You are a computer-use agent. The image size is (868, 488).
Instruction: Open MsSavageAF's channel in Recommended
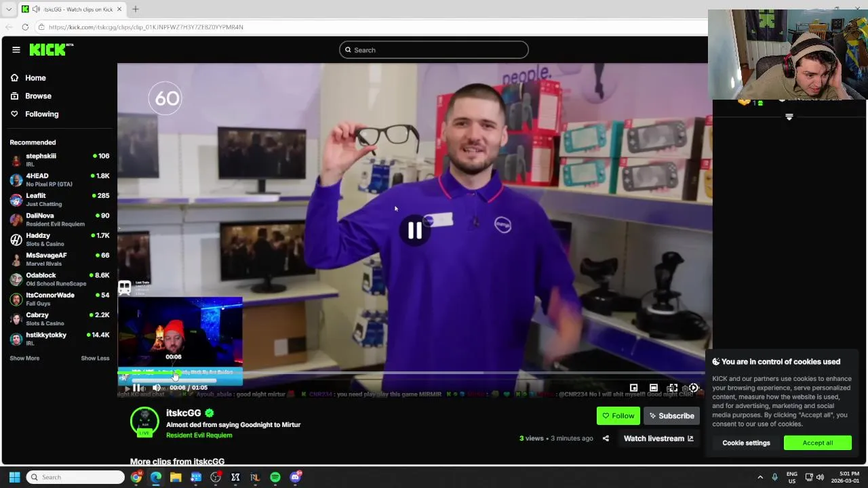pos(60,259)
